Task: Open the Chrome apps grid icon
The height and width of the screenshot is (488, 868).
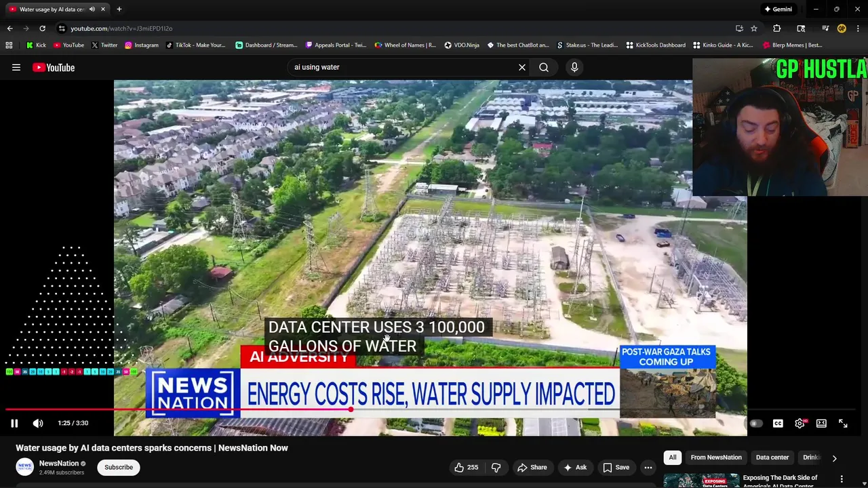Action: 9,45
